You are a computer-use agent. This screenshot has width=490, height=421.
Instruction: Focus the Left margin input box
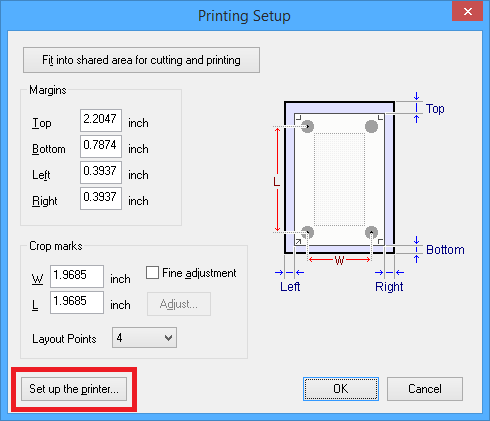click(101, 172)
